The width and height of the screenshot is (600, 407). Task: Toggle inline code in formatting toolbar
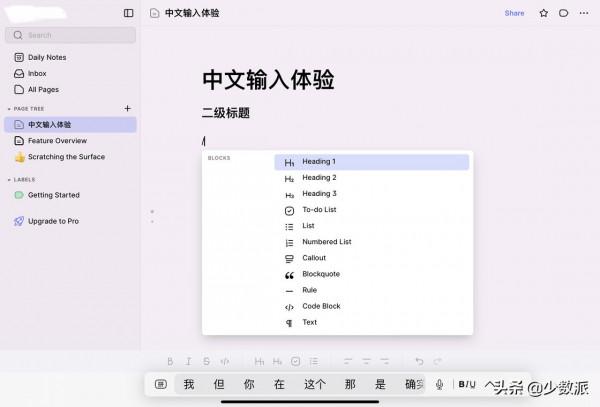tap(225, 361)
